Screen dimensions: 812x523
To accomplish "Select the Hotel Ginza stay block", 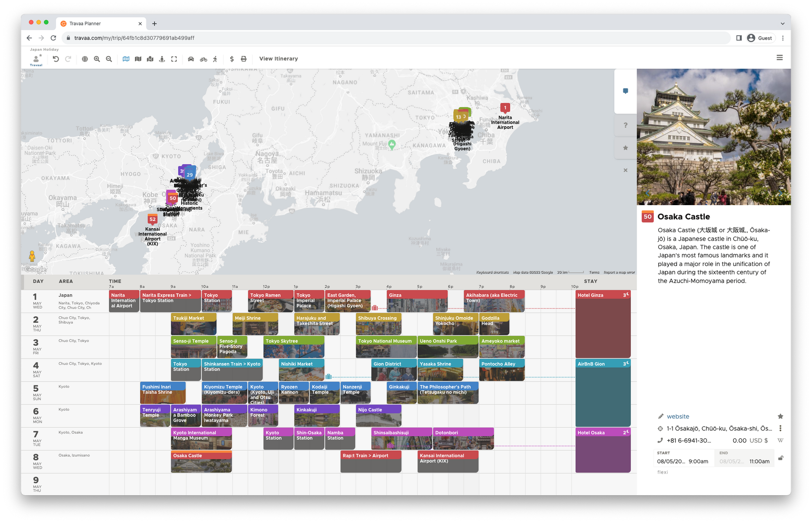I will tap(603, 324).
